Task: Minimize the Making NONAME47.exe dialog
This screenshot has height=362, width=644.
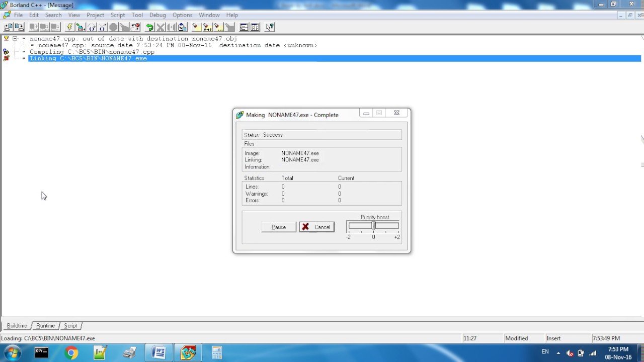Action: pos(366,114)
